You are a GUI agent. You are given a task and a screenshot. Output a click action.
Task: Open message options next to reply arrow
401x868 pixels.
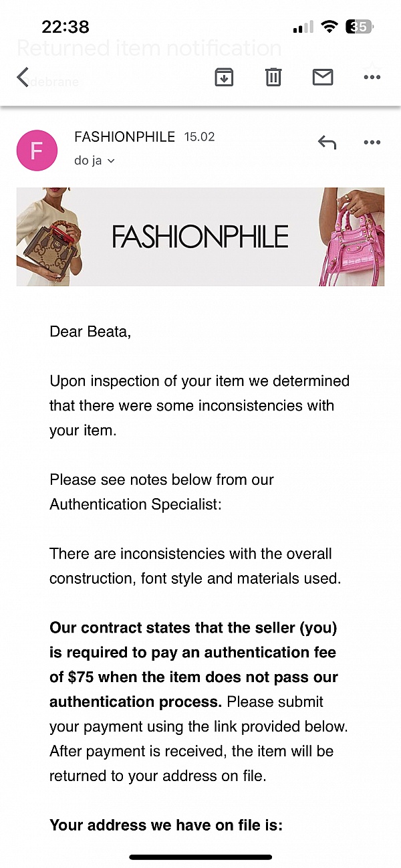tap(372, 142)
